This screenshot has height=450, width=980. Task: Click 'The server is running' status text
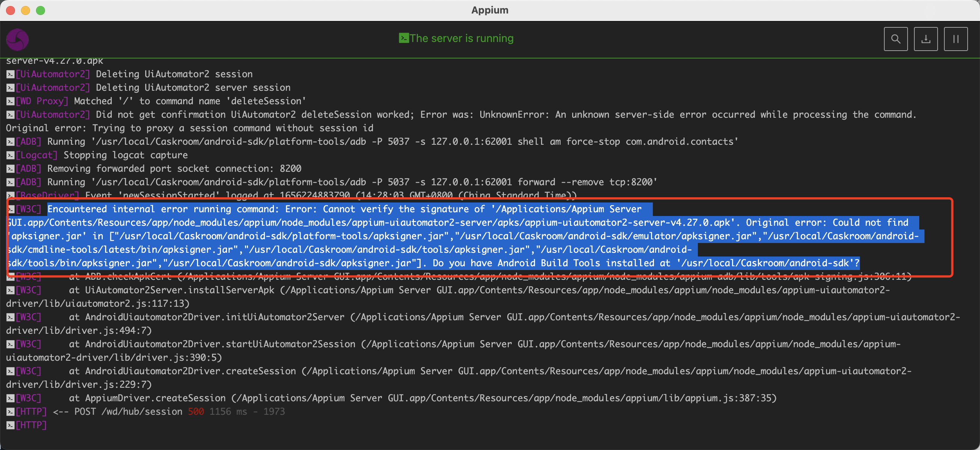[x=461, y=38]
